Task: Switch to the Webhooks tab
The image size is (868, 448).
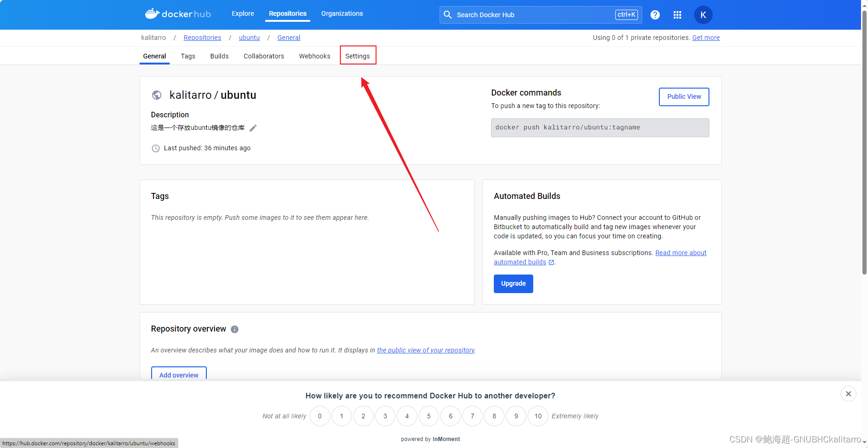Action: click(x=315, y=56)
